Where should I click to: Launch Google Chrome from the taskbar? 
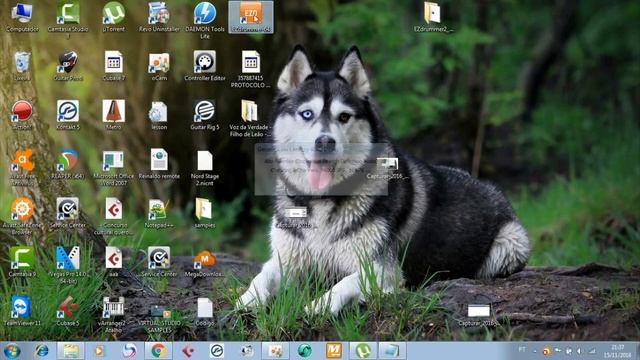[x=158, y=351]
